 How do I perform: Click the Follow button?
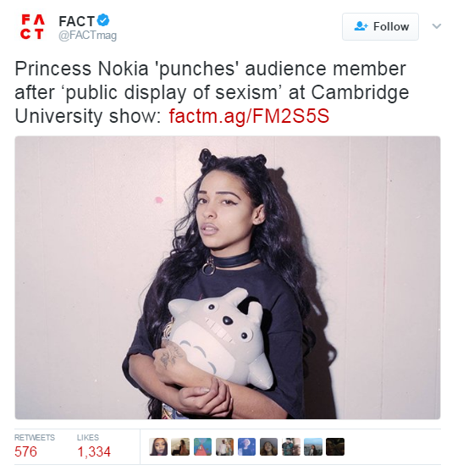381,27
